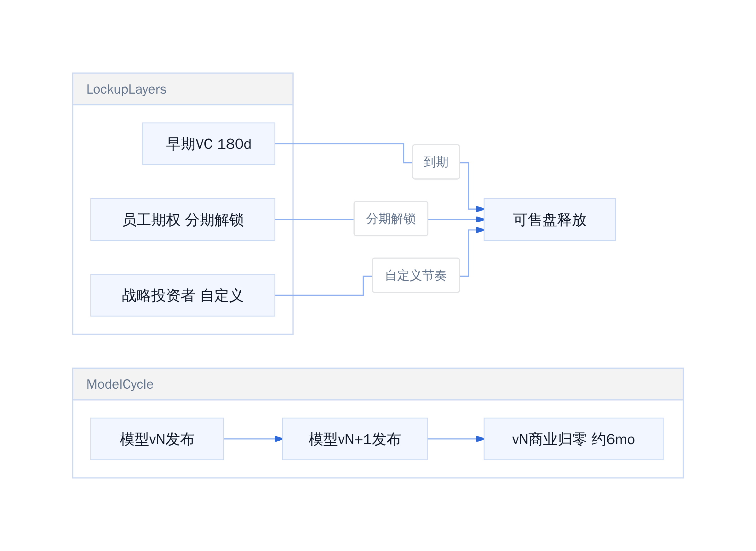This screenshot has height=551, width=756.
Task: Click the 分期解锁 edge label
Action: (391, 218)
